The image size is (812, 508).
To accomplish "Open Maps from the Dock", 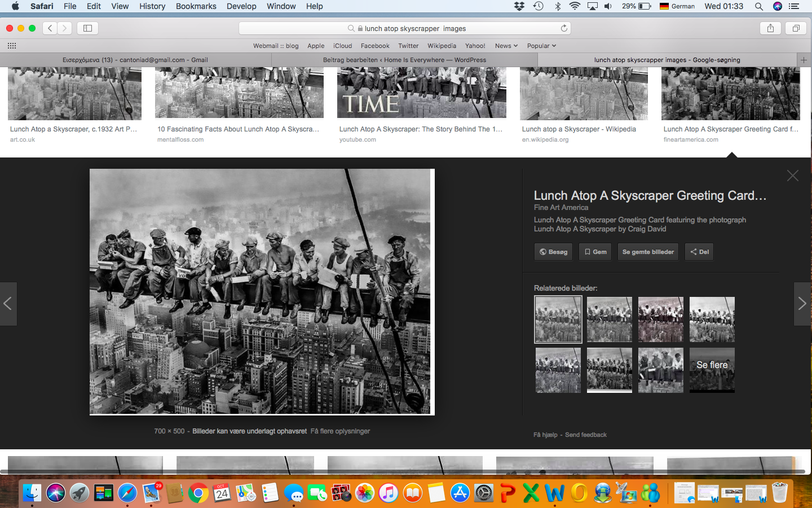I will pyautogui.click(x=246, y=493).
